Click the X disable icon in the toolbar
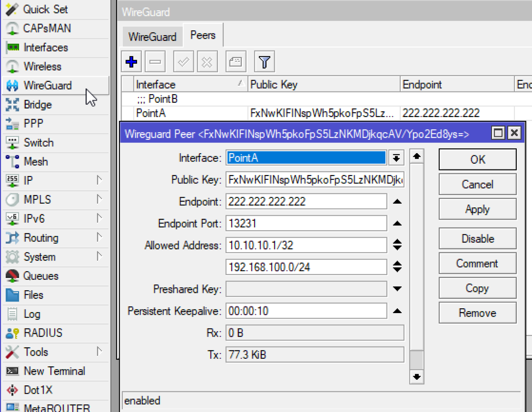Viewport: 532px width, 412px height. coord(207,62)
